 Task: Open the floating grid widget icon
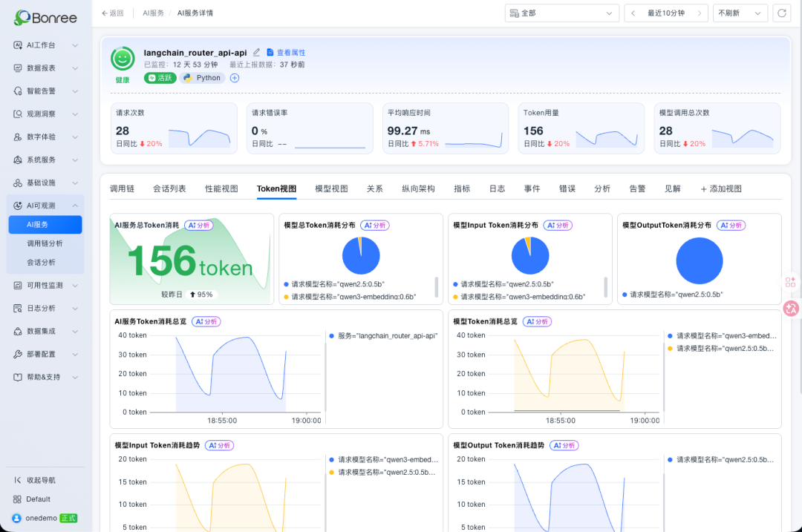790,282
